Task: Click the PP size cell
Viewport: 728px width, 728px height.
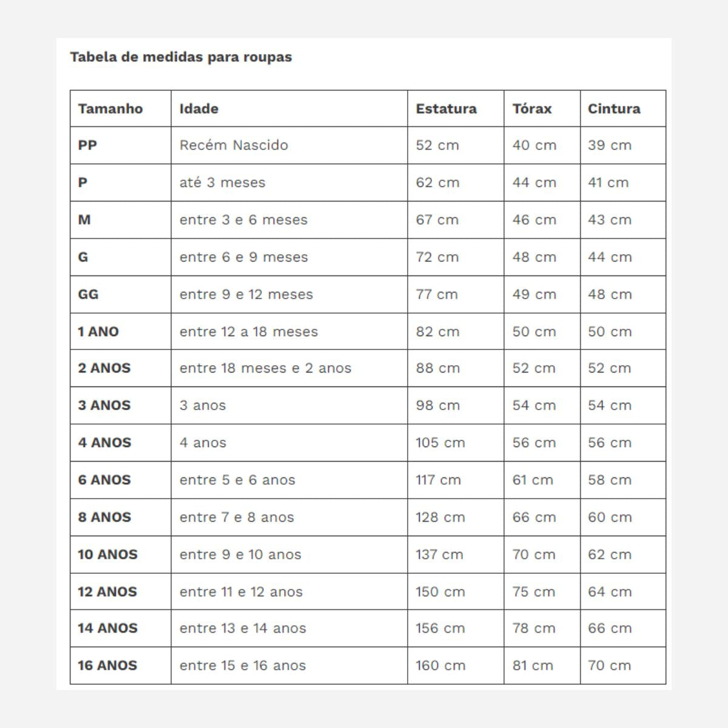Action: (88, 146)
